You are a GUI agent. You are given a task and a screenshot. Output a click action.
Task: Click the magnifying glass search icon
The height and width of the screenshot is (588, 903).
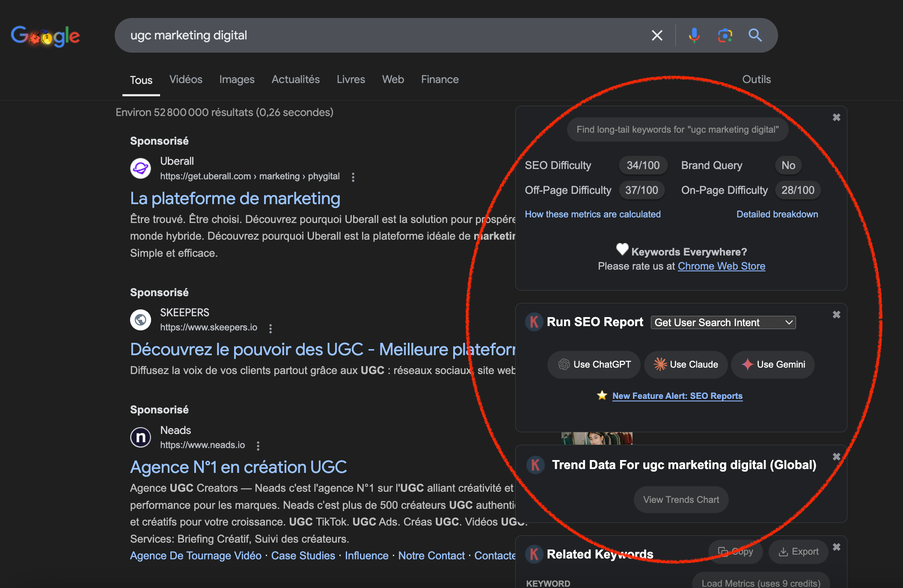pos(755,35)
